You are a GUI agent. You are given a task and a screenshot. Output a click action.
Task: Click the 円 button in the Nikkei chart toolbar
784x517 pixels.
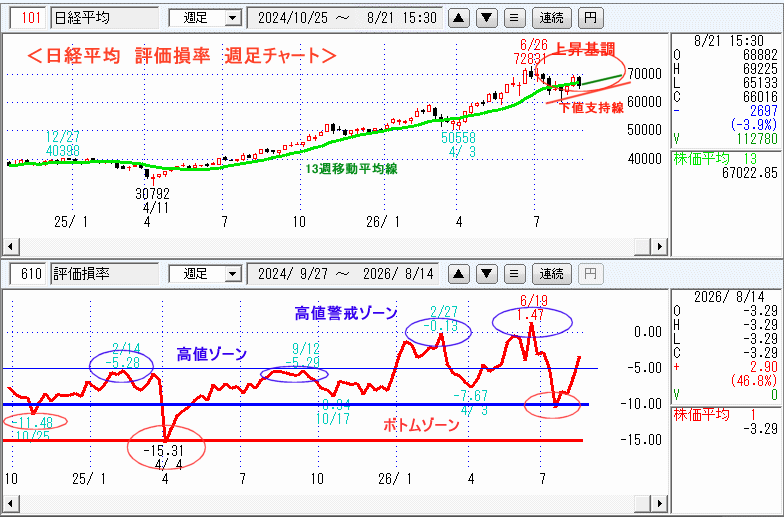[x=590, y=18]
